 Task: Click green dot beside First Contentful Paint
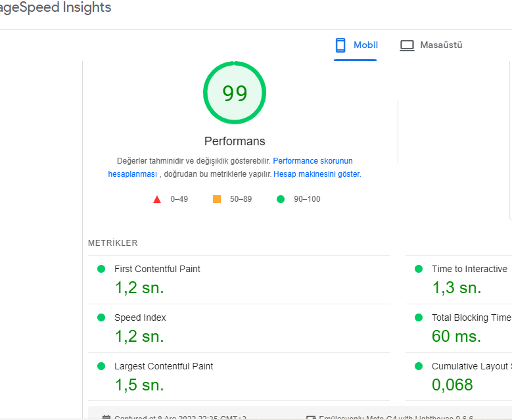point(101,269)
